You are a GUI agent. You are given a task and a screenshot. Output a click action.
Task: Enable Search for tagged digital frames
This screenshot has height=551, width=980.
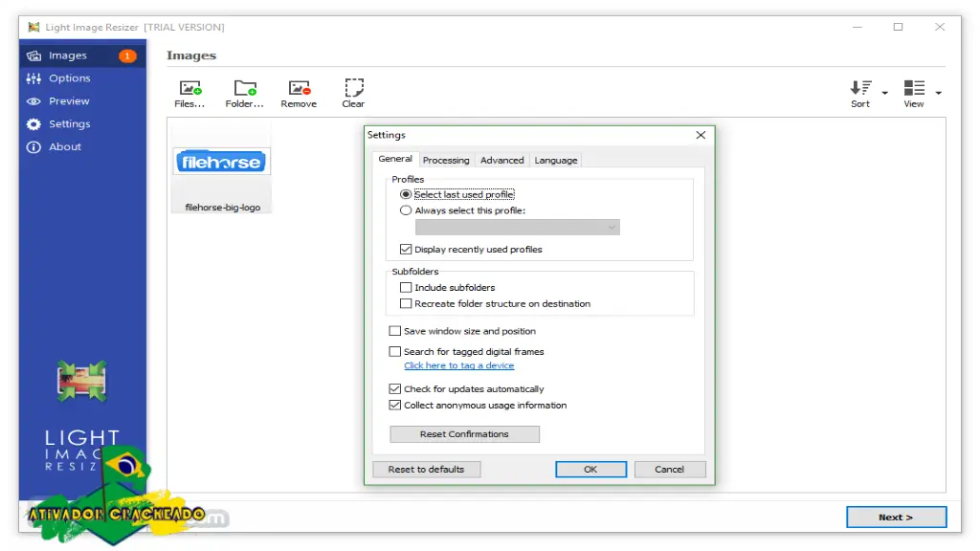(395, 352)
